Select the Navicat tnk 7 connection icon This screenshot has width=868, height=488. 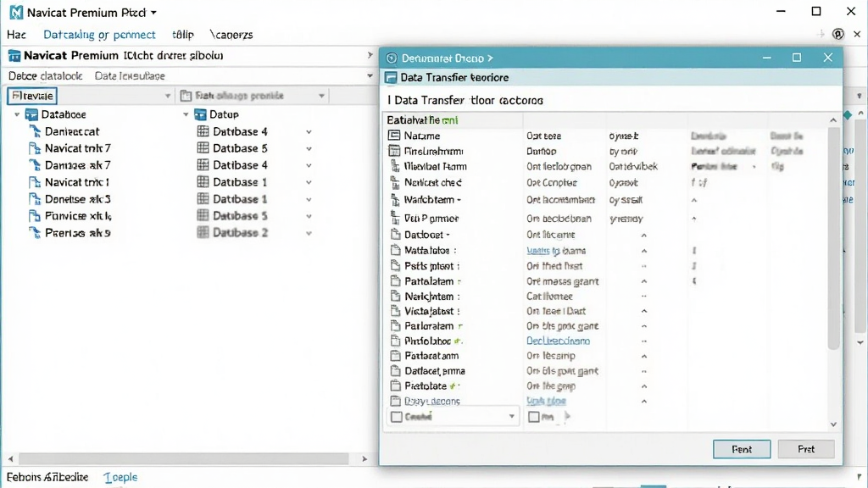tap(34, 148)
